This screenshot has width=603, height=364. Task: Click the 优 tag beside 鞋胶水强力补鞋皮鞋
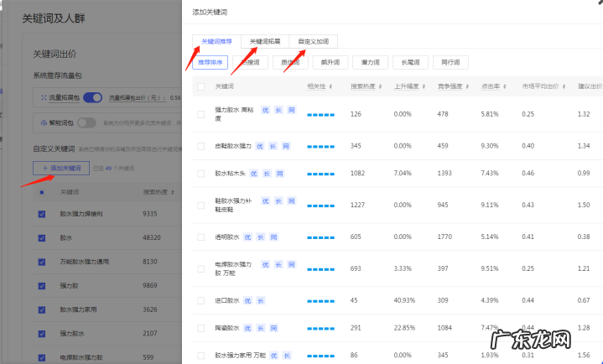click(x=265, y=200)
